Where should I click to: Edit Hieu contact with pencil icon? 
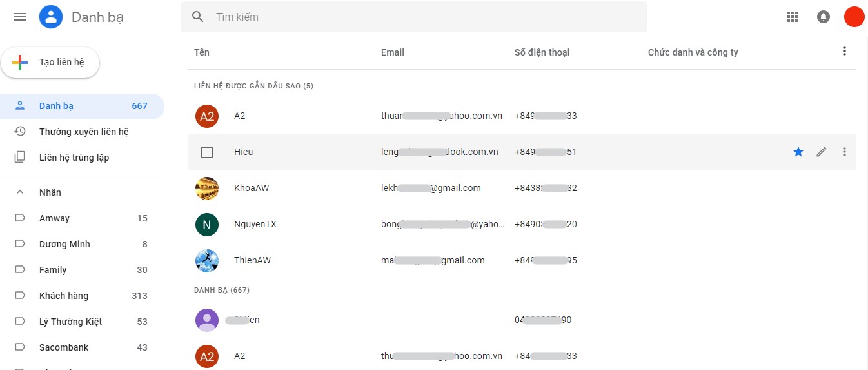click(x=821, y=152)
